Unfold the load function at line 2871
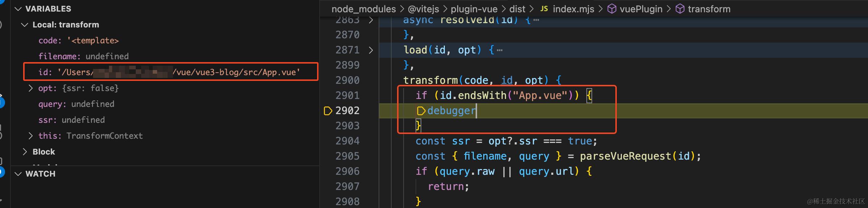This screenshot has height=208, width=868. pos(371,50)
